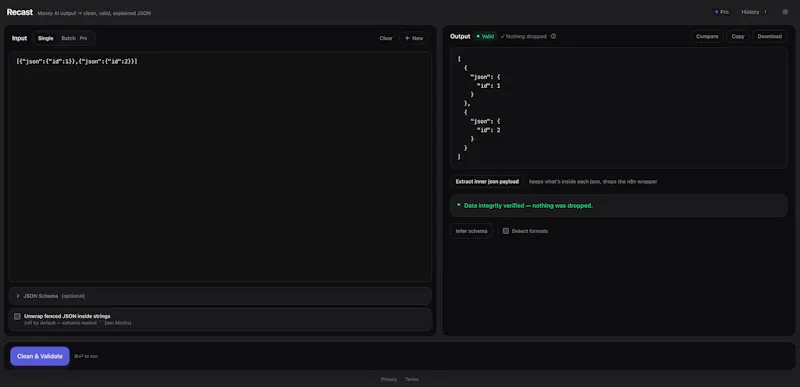Click the 'keeps what's inside each json' description
Screen dimensions: 800x387
click(593, 182)
